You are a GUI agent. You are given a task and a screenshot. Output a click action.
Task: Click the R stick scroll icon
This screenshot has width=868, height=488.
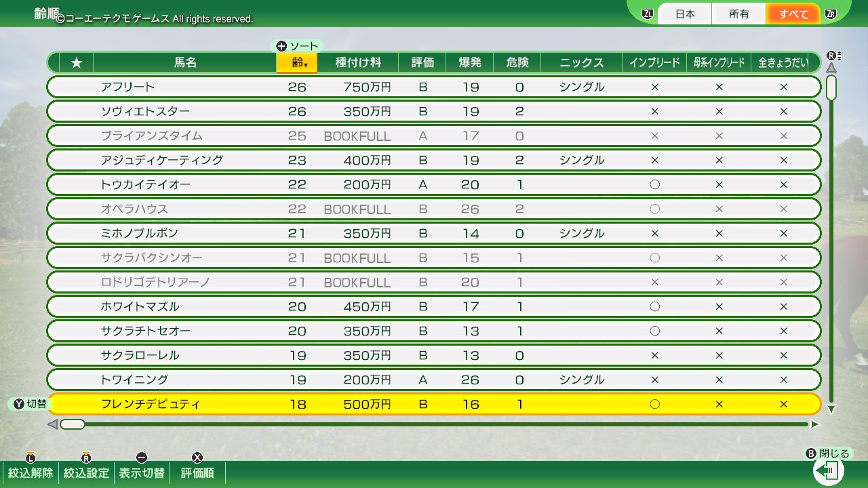click(833, 56)
